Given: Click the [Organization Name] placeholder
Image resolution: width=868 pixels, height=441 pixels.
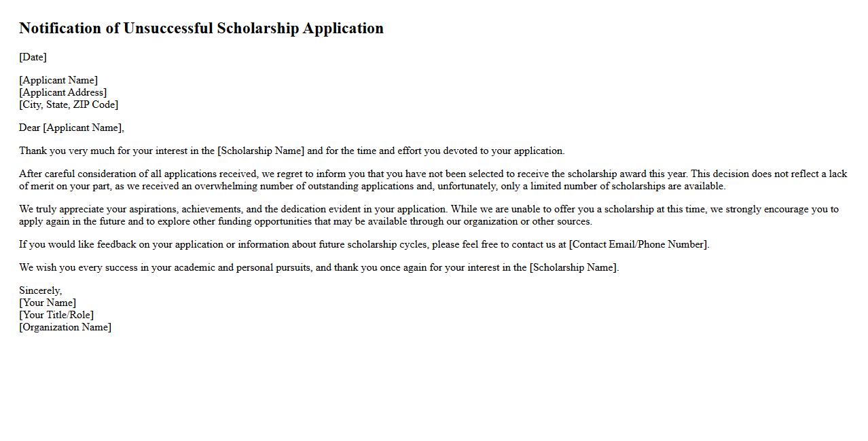Looking at the screenshot, I should (x=65, y=327).
